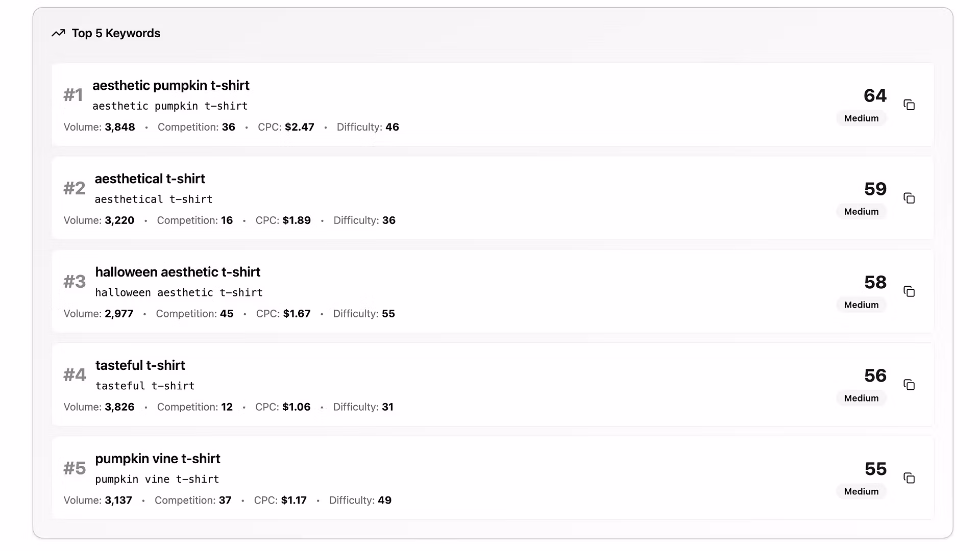
Task: Click the Medium badge under score 55
Action: click(861, 492)
